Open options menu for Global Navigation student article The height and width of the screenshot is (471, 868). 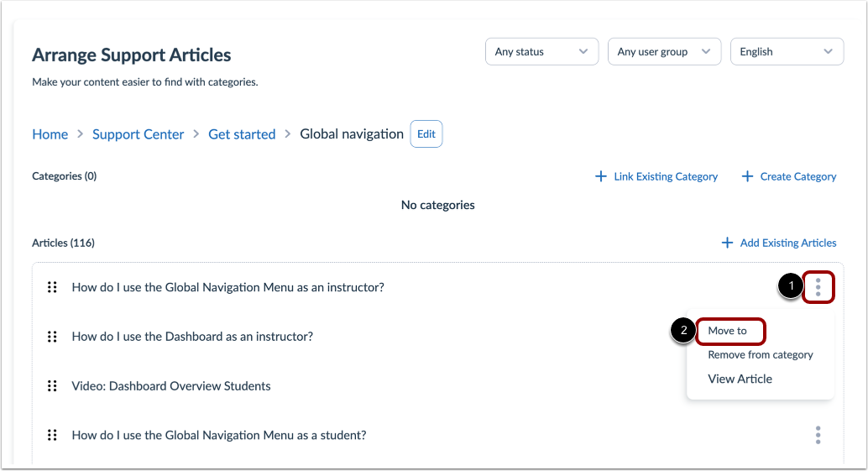818,435
